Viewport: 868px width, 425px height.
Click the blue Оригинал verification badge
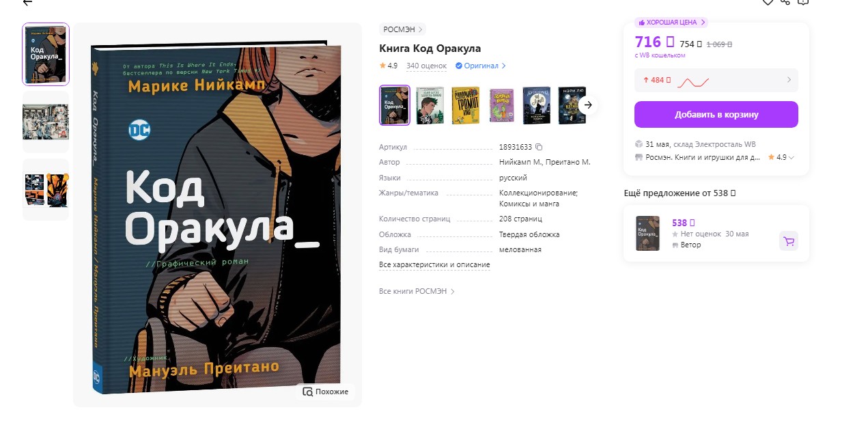pyautogui.click(x=481, y=66)
